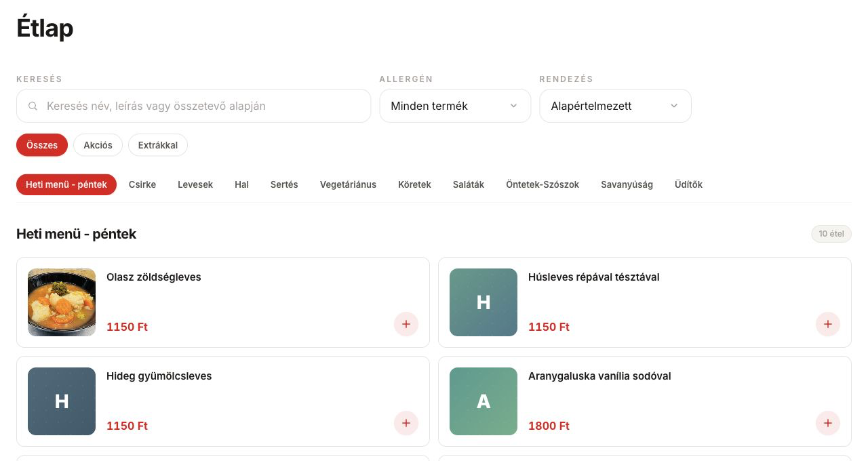Open the Sertés category tab

284,184
